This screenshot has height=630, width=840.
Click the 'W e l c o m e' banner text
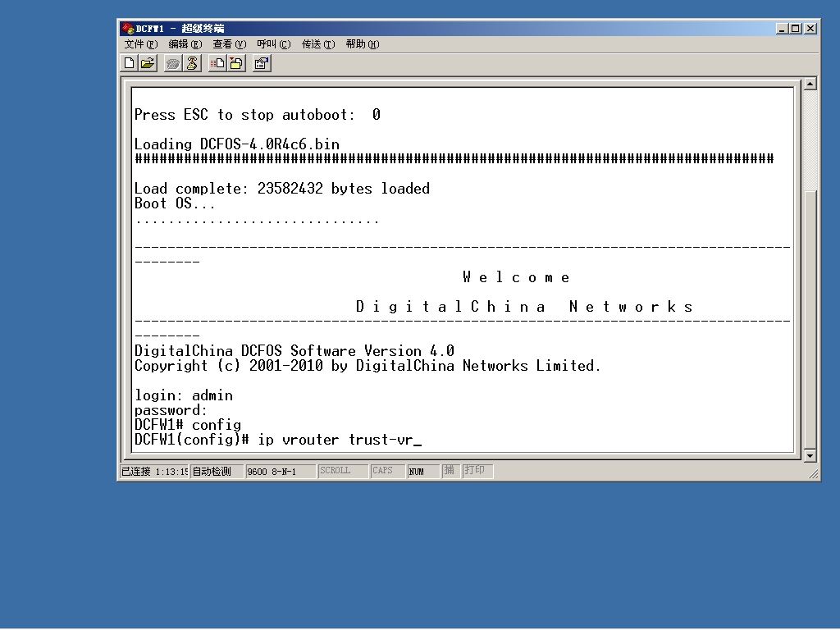516,277
